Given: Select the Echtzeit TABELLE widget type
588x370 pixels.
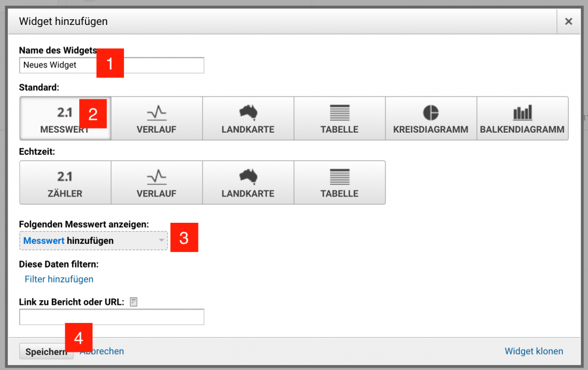Looking at the screenshot, I should click(340, 183).
